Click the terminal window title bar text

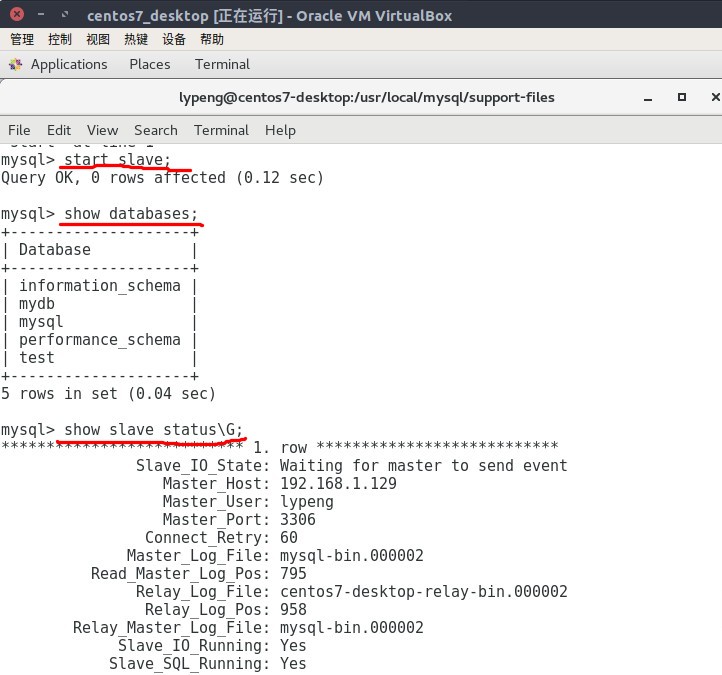point(366,97)
